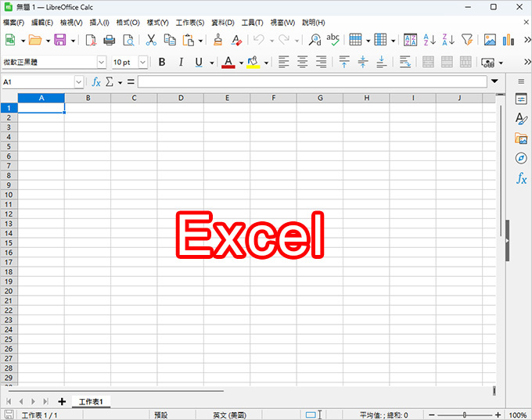The image size is (532, 420).
Task: Click Sort Descending Z-A icon
Action: click(x=448, y=40)
